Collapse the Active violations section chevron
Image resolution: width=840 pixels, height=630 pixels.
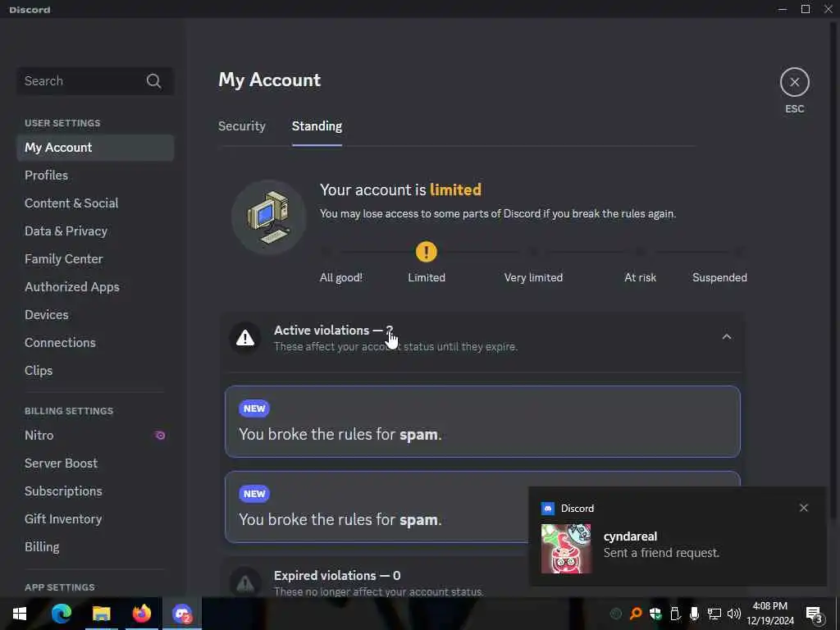727,337
